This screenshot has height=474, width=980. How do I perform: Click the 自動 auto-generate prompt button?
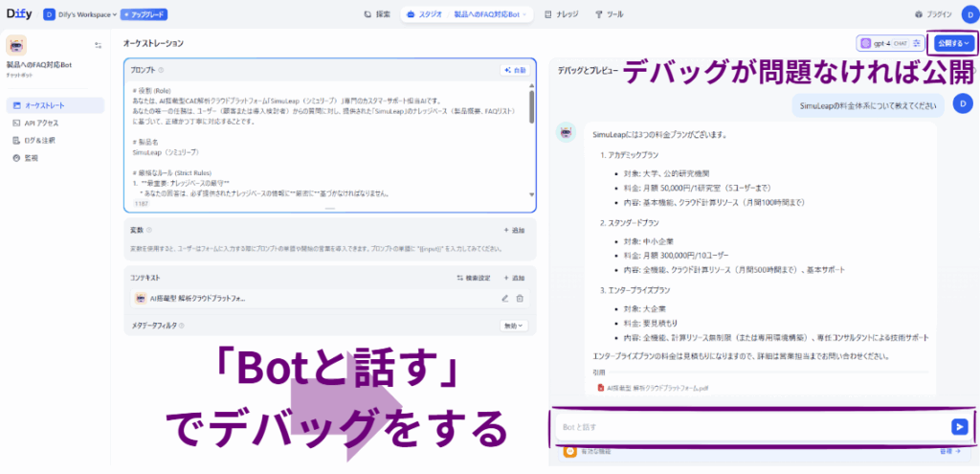pos(514,70)
